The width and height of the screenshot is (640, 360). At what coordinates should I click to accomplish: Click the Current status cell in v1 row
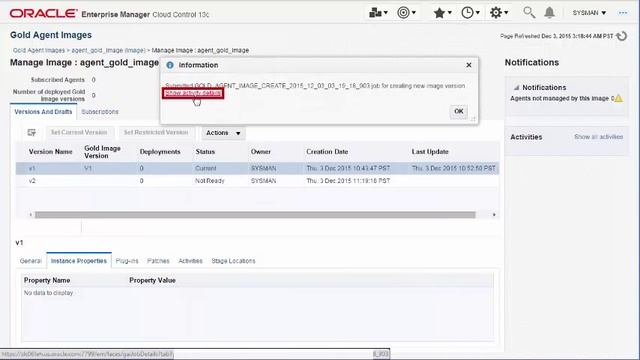tap(205, 168)
